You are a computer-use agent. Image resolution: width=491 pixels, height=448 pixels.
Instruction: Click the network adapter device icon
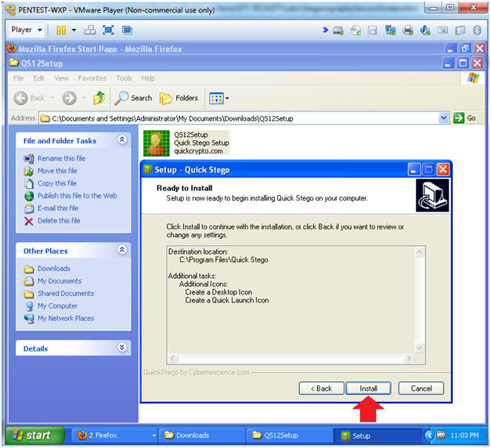(390, 31)
